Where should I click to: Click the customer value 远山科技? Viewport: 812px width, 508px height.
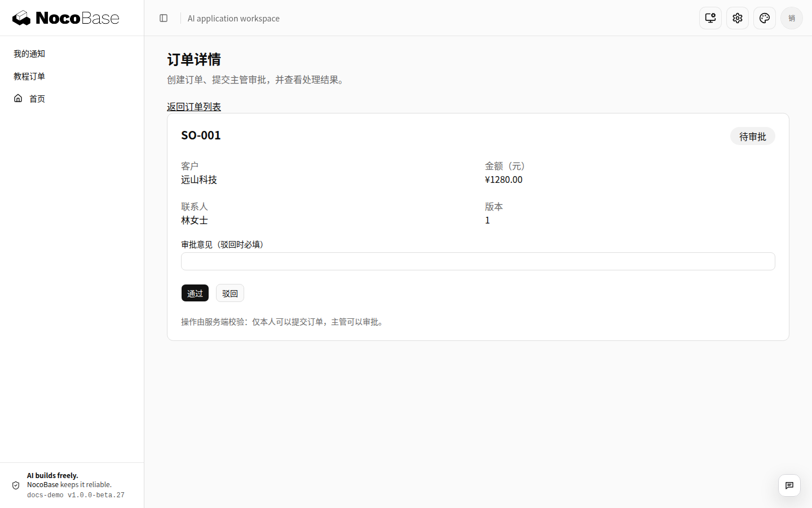(x=199, y=179)
